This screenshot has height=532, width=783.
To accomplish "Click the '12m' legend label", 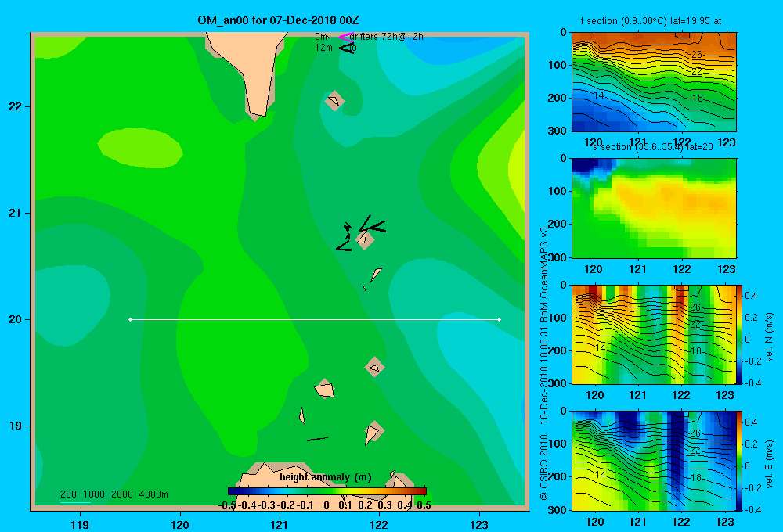I will pyautogui.click(x=323, y=48).
